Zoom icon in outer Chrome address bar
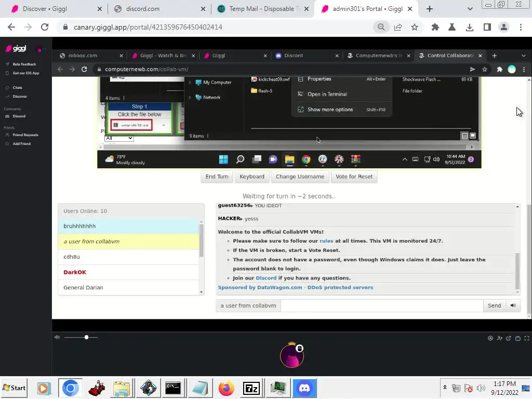Viewport: 532px width, 399px height. pyautogui.click(x=381, y=27)
